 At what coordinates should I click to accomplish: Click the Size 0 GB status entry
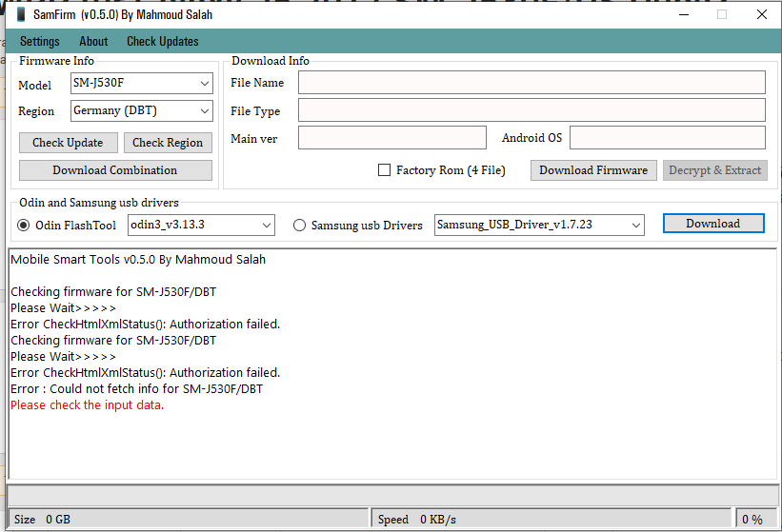pos(189,520)
